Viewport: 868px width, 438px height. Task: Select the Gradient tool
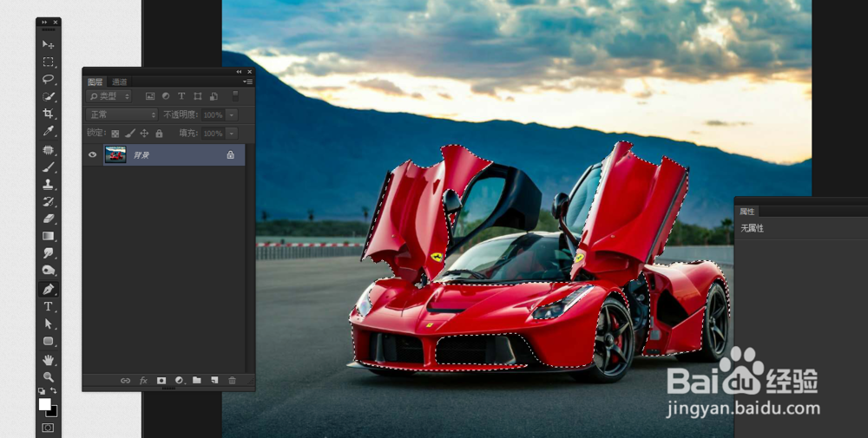[x=48, y=236]
